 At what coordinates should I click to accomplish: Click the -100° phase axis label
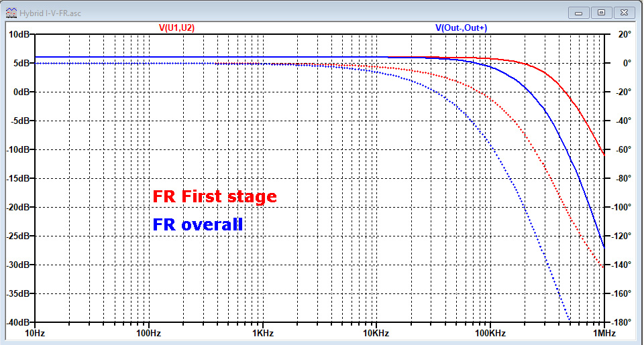[x=622, y=207]
